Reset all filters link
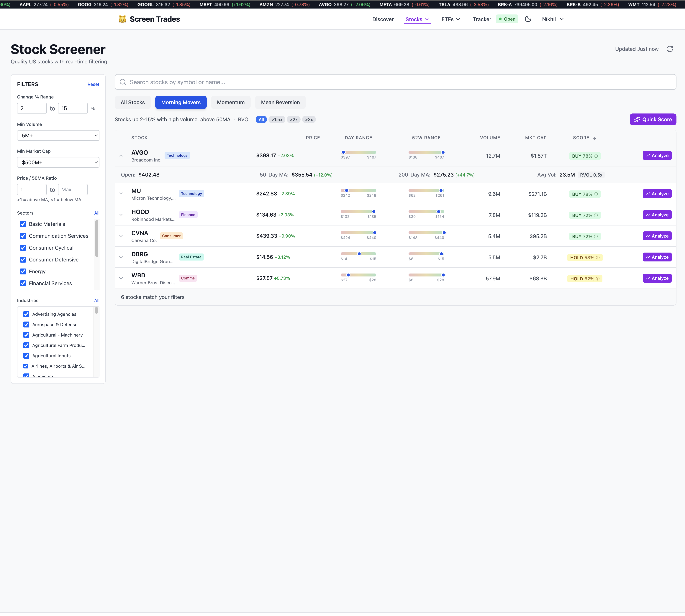 pos(94,84)
